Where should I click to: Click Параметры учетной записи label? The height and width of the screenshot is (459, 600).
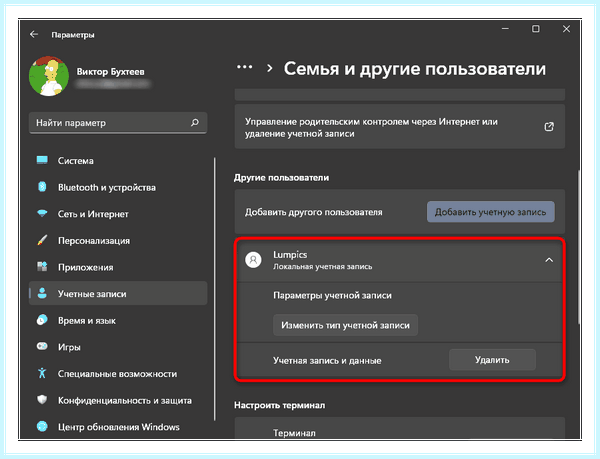coord(332,295)
